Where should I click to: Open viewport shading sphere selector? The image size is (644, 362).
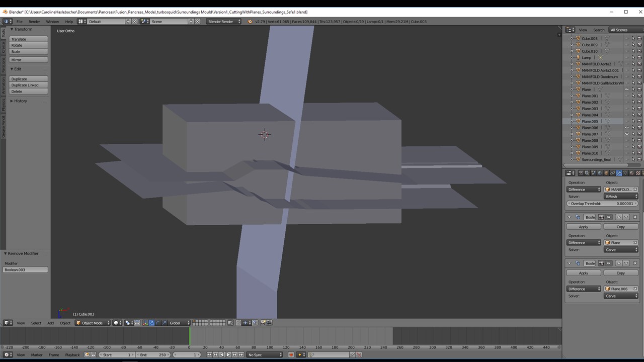(117, 323)
